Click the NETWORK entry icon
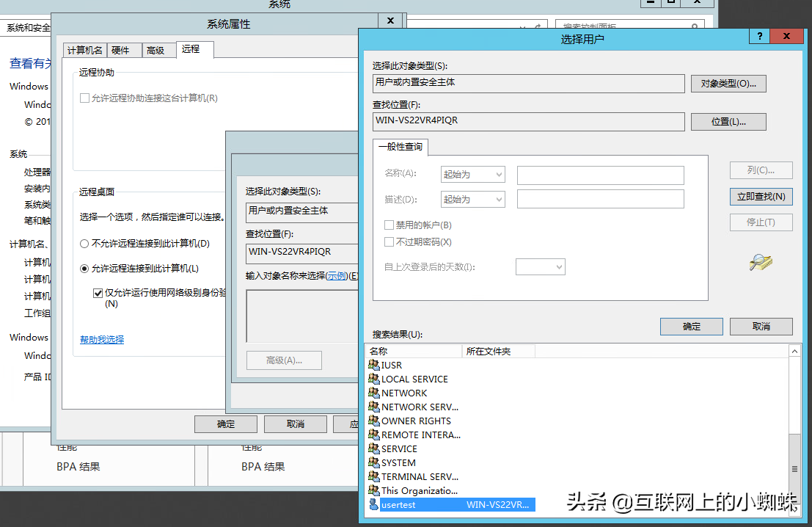This screenshot has width=812, height=527. pos(373,393)
